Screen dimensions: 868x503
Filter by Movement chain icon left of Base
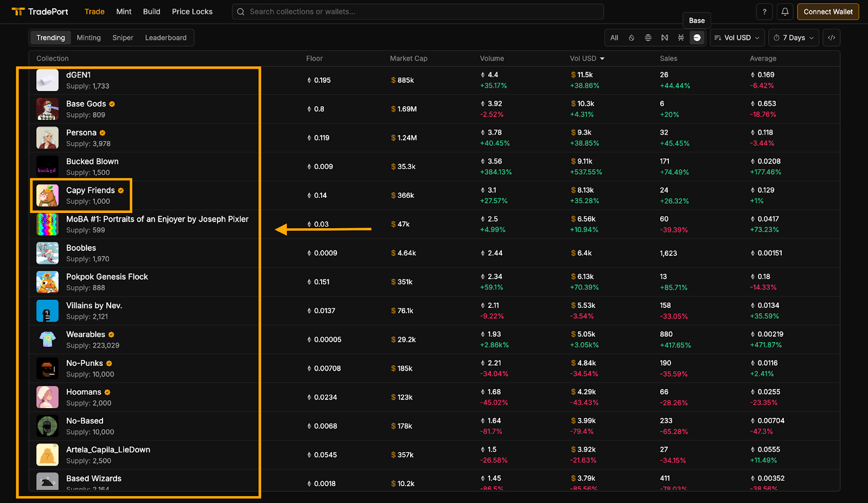[x=681, y=37]
